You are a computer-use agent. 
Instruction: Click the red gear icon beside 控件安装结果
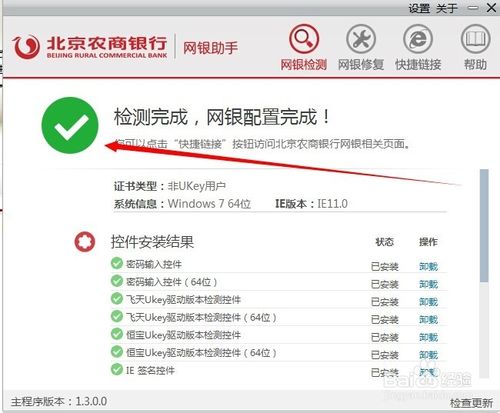click(85, 242)
